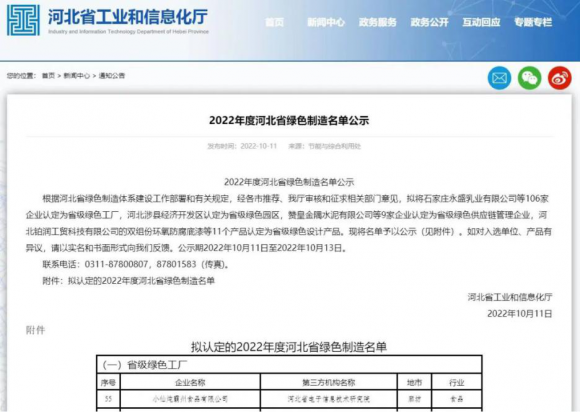
Task: Open the 新闻中心 navigation menu
Action: coord(326,23)
